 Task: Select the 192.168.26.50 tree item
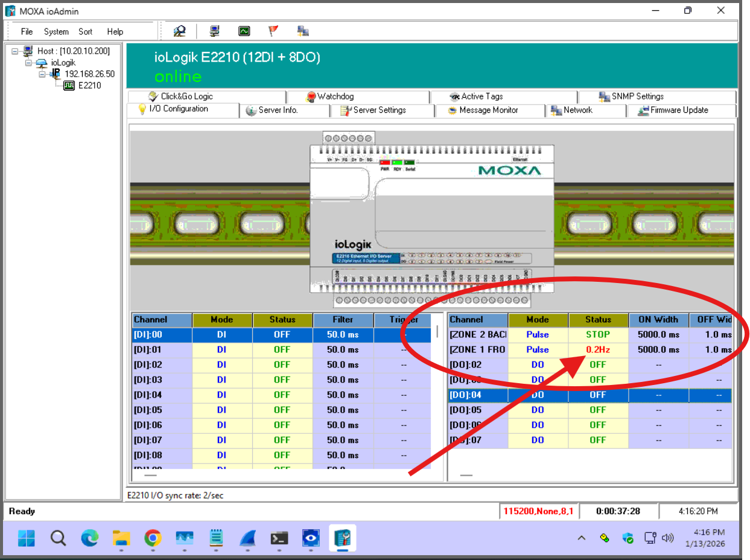[x=89, y=74]
